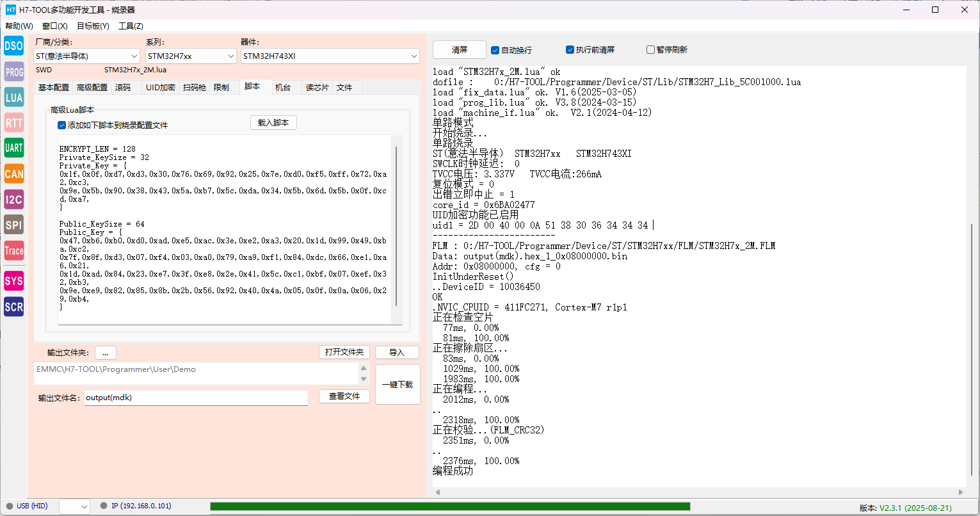Click the 输出文件名 output filename field
The height and width of the screenshot is (516, 980).
coord(196,398)
